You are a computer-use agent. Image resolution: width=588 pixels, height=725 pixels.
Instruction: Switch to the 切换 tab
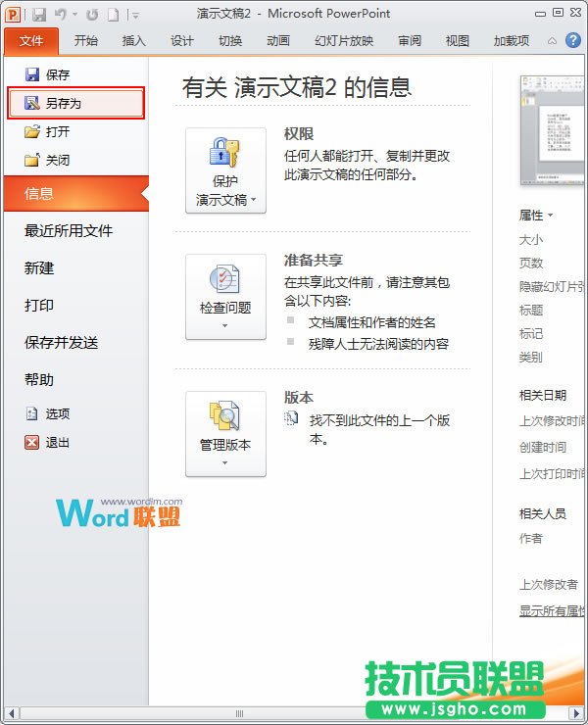[230, 41]
